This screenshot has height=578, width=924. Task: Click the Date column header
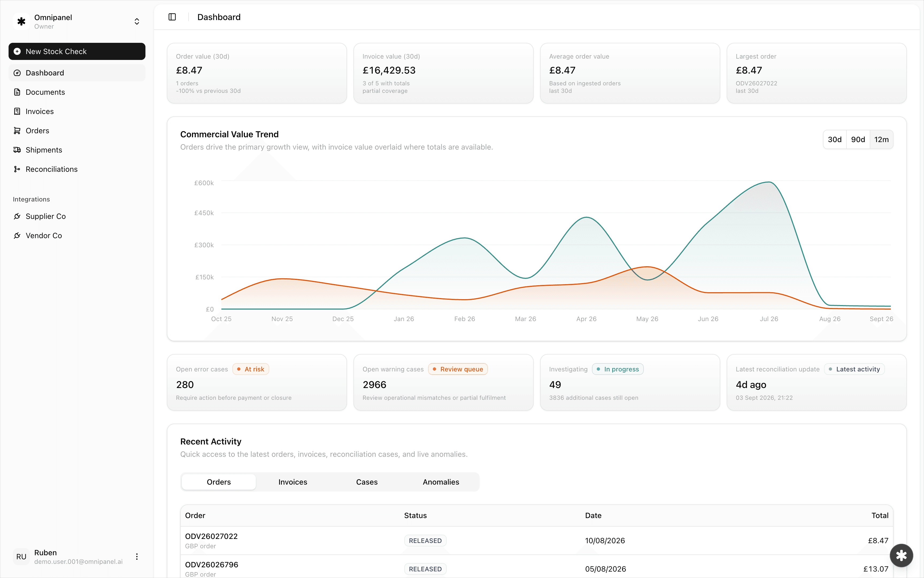coord(593,515)
